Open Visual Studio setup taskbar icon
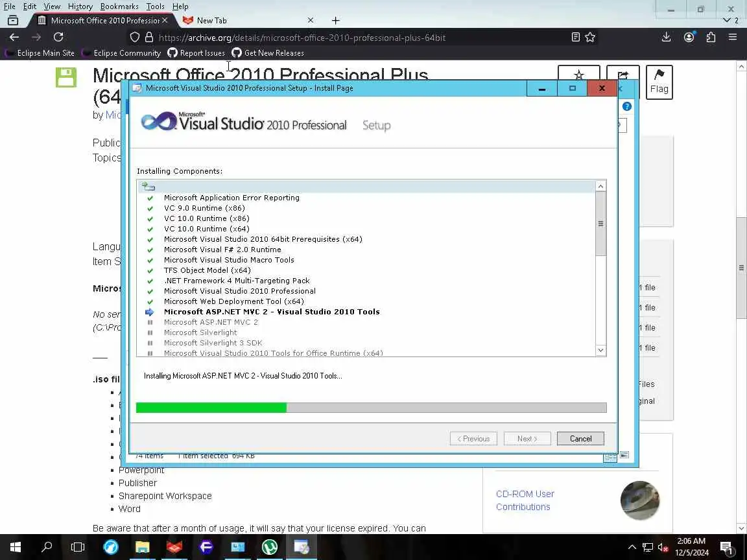747x560 pixels. pos(302,547)
